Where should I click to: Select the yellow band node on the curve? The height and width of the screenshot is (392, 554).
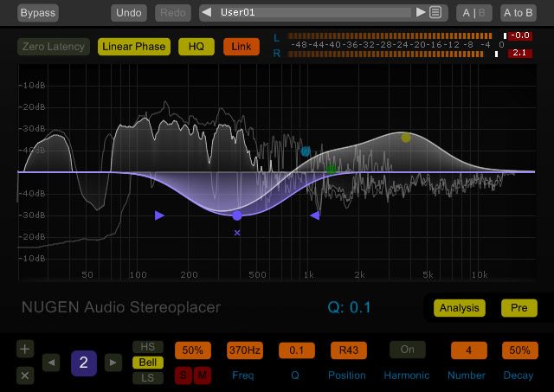click(406, 138)
